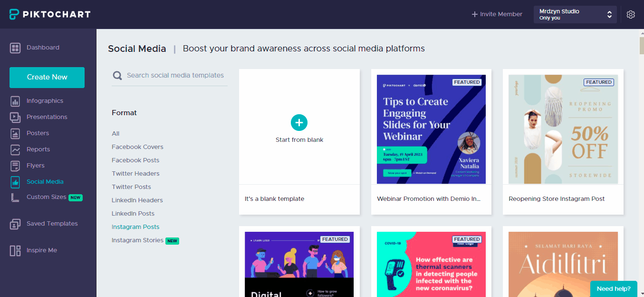644x297 pixels.
Task: Filter by Twitter Posts
Action: pos(131,187)
